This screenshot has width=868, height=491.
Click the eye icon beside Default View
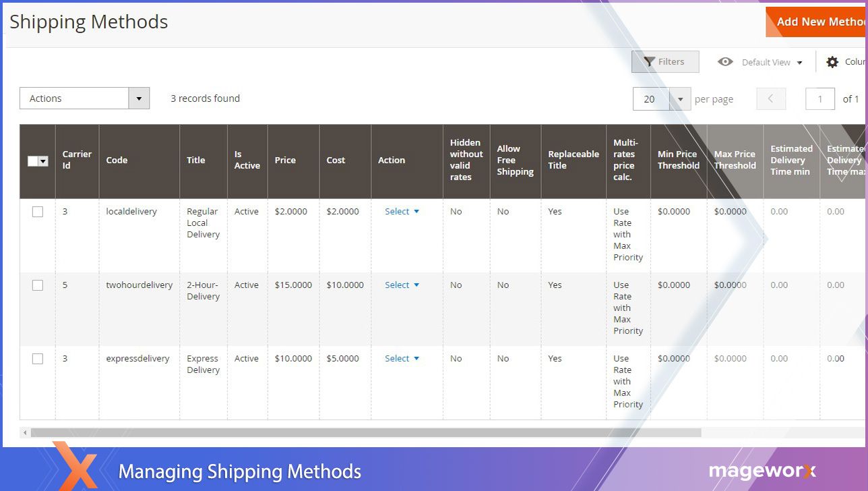coord(725,61)
